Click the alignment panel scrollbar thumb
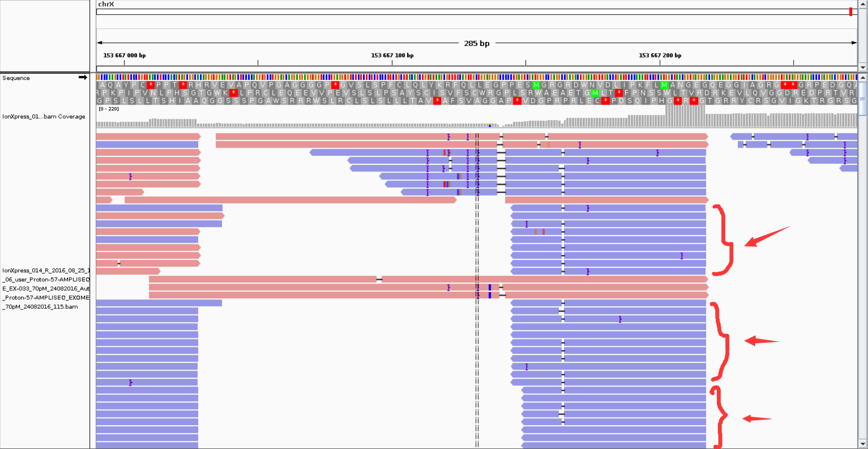This screenshot has height=449, width=868. [863, 99]
